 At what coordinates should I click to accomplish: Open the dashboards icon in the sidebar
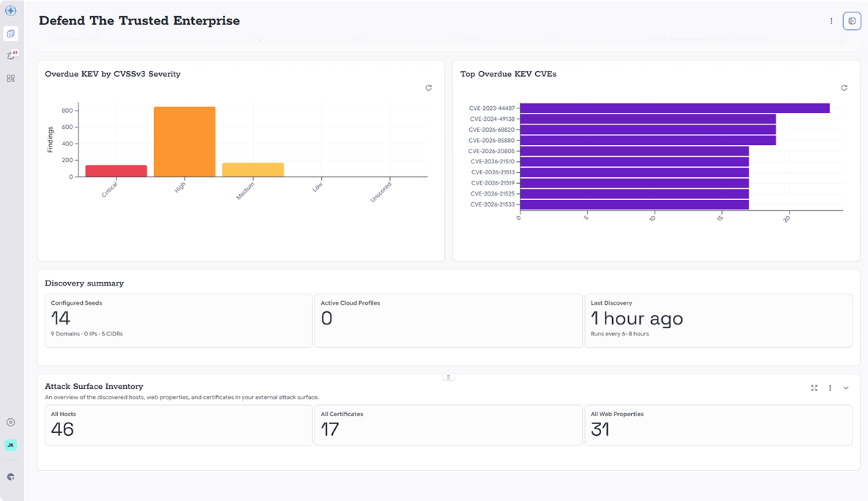click(x=10, y=34)
